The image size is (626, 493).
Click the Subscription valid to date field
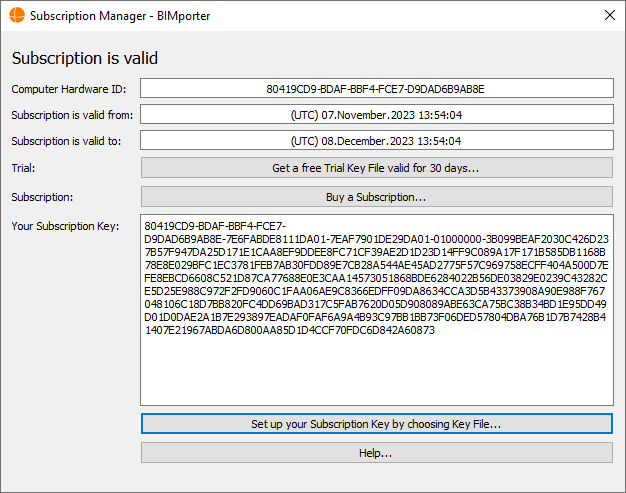[376, 141]
